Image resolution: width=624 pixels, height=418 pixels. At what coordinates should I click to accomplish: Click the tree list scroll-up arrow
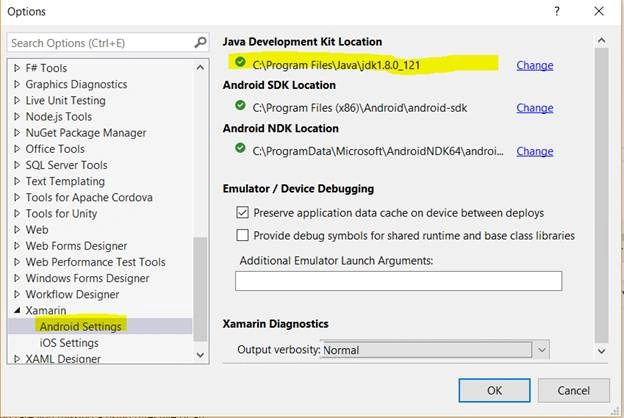click(200, 68)
